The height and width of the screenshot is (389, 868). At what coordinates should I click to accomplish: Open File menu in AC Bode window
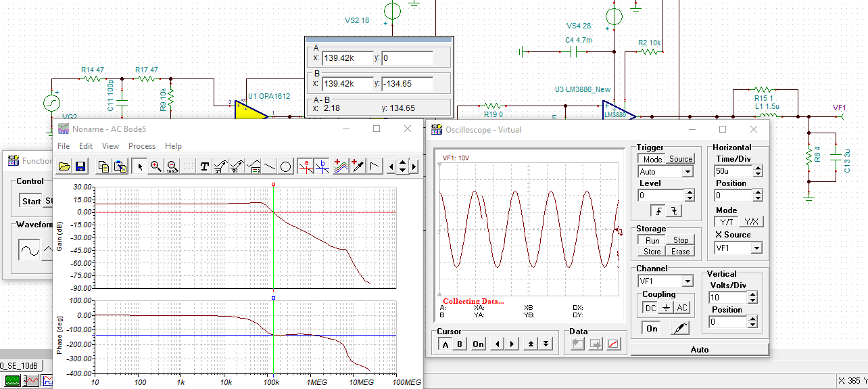tap(64, 146)
